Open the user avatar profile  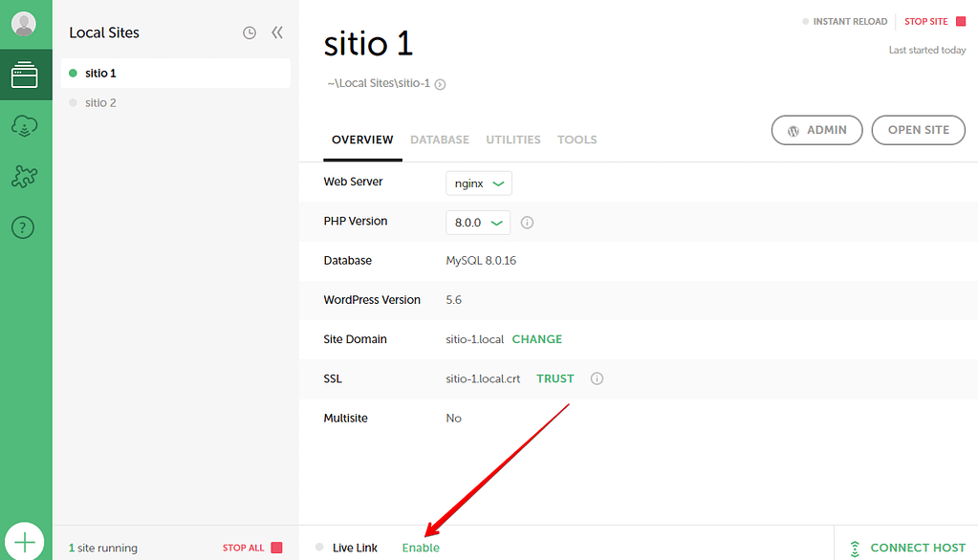(x=24, y=24)
